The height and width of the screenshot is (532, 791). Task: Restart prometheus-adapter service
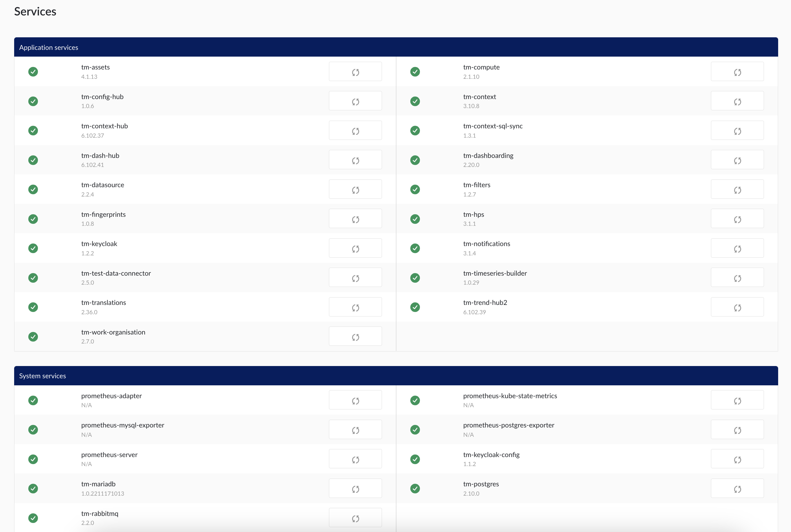click(x=355, y=400)
